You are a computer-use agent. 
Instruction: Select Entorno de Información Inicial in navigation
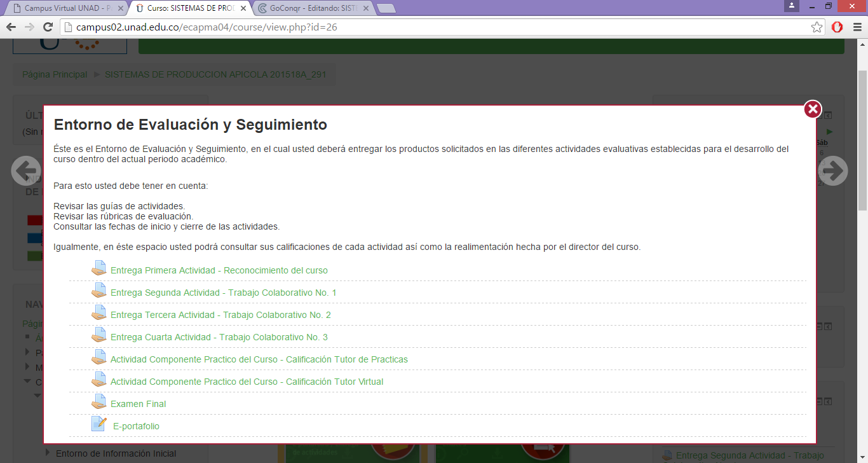tap(116, 453)
